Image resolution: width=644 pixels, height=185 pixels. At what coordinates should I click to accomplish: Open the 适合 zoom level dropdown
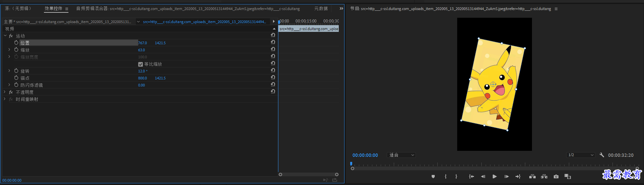point(401,155)
